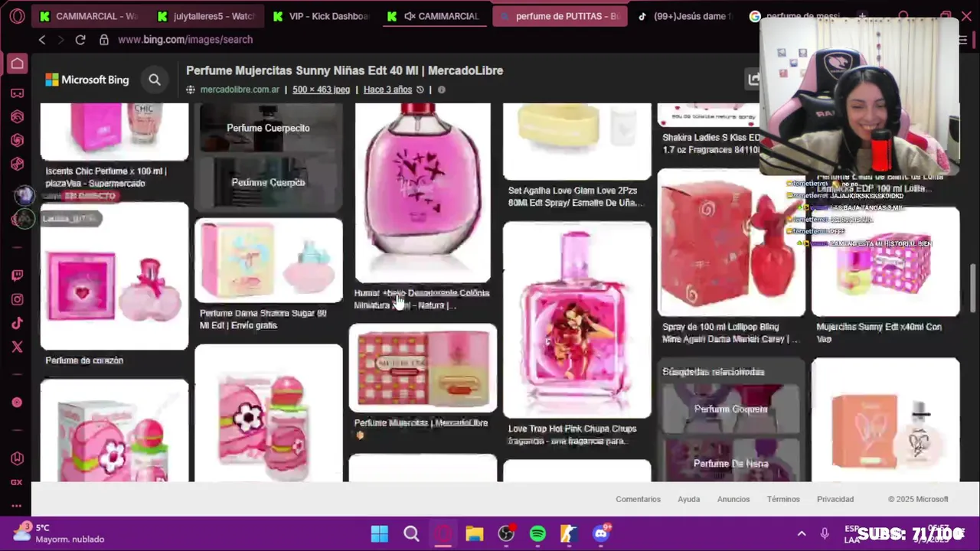Image resolution: width=980 pixels, height=551 pixels.
Task: Click Hace 3 años link
Action: pos(387,90)
